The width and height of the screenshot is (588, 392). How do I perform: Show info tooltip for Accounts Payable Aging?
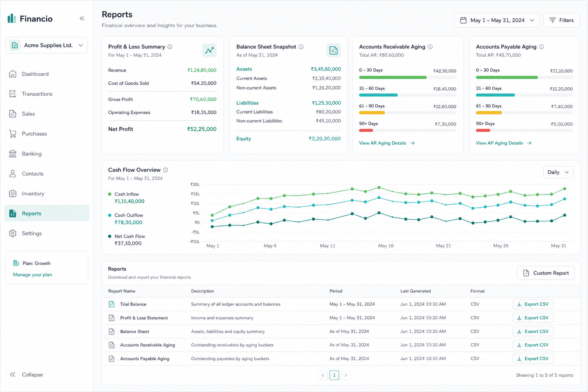(x=542, y=47)
